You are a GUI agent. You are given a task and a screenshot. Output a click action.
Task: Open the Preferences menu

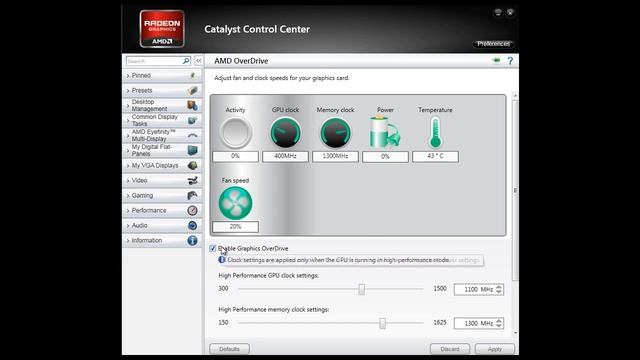coord(493,44)
